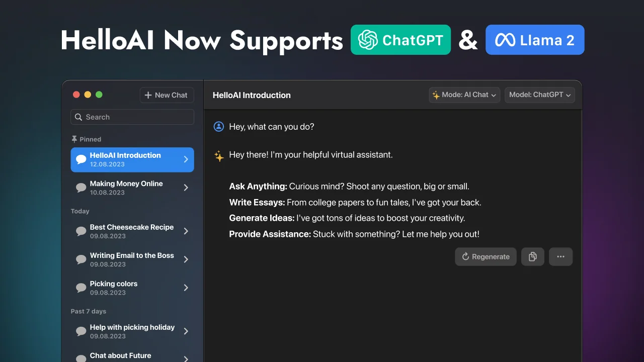Click the Llama 2 Meta badge in the banner
The image size is (644, 362).
(x=535, y=40)
